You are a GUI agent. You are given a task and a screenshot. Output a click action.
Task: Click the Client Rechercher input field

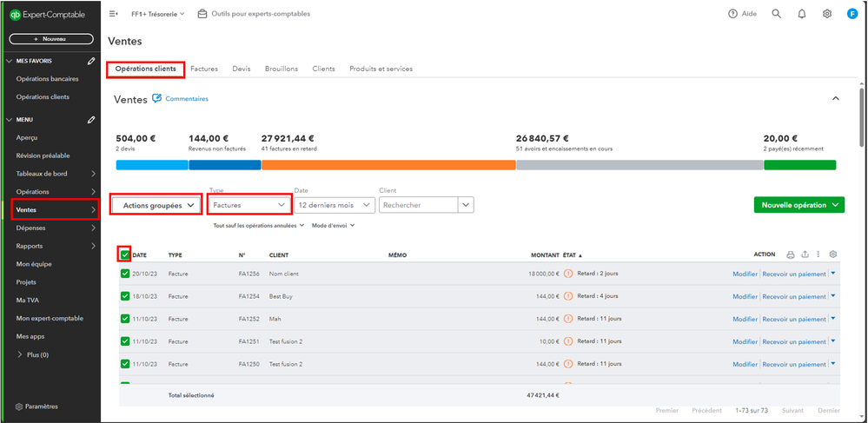419,205
